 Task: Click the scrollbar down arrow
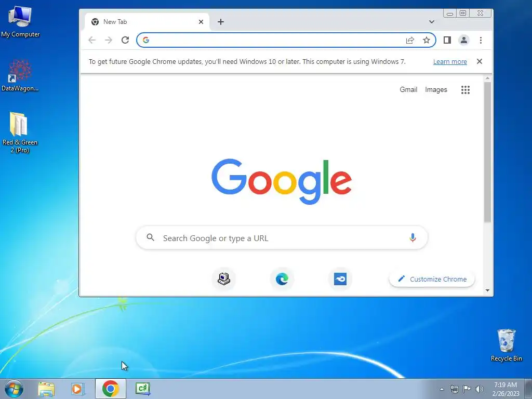(x=487, y=290)
